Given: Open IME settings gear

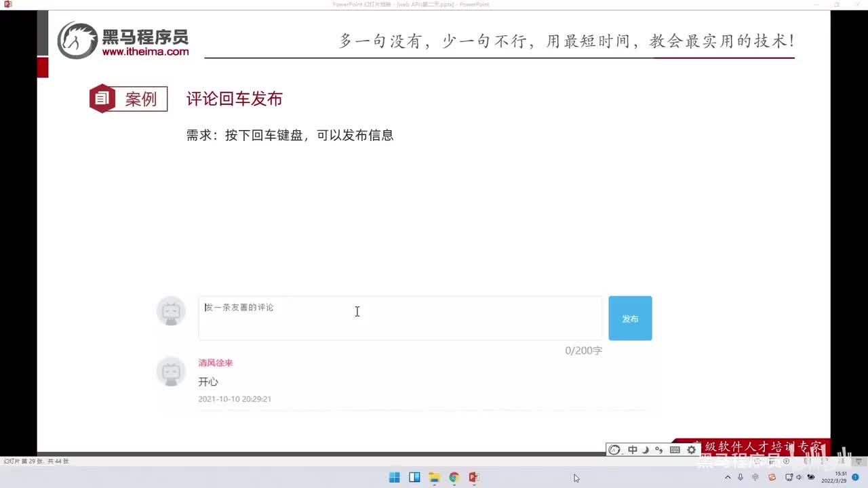Looking at the screenshot, I should pyautogui.click(x=691, y=449).
